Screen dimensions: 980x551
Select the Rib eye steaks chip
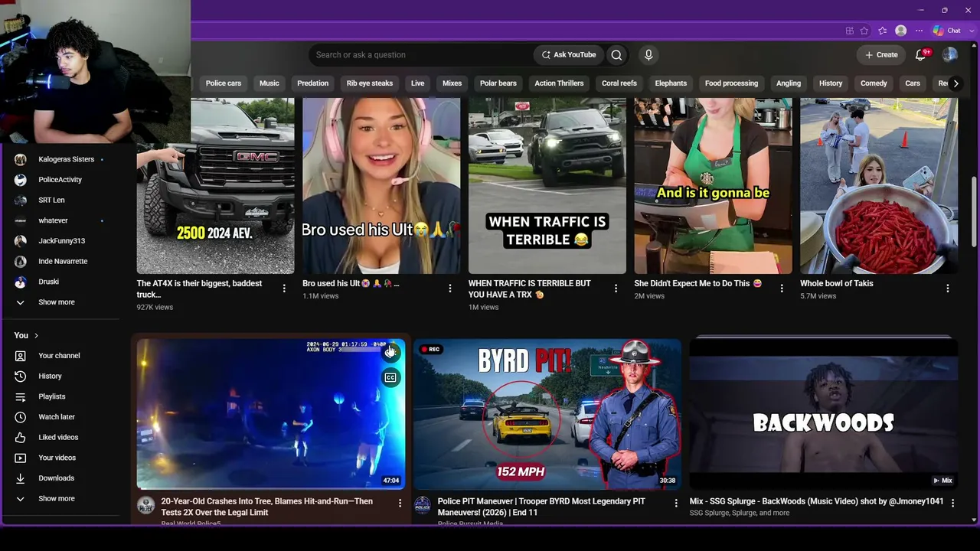(x=370, y=83)
